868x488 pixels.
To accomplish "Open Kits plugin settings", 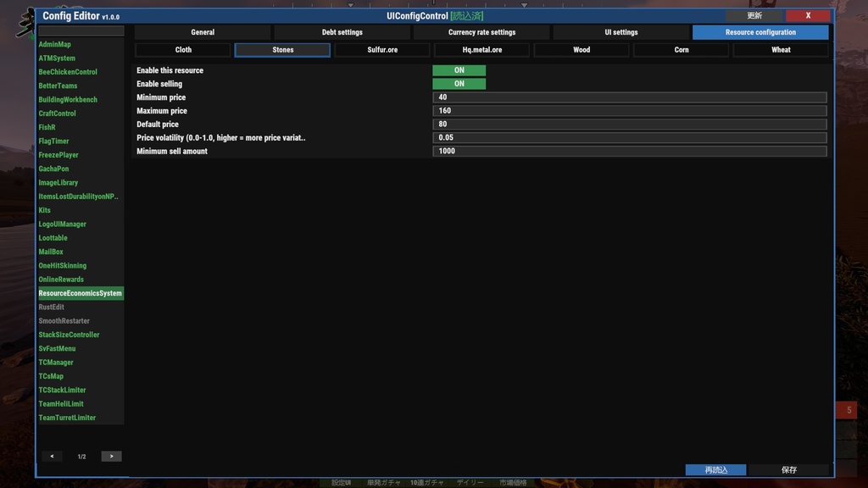I will [47, 210].
